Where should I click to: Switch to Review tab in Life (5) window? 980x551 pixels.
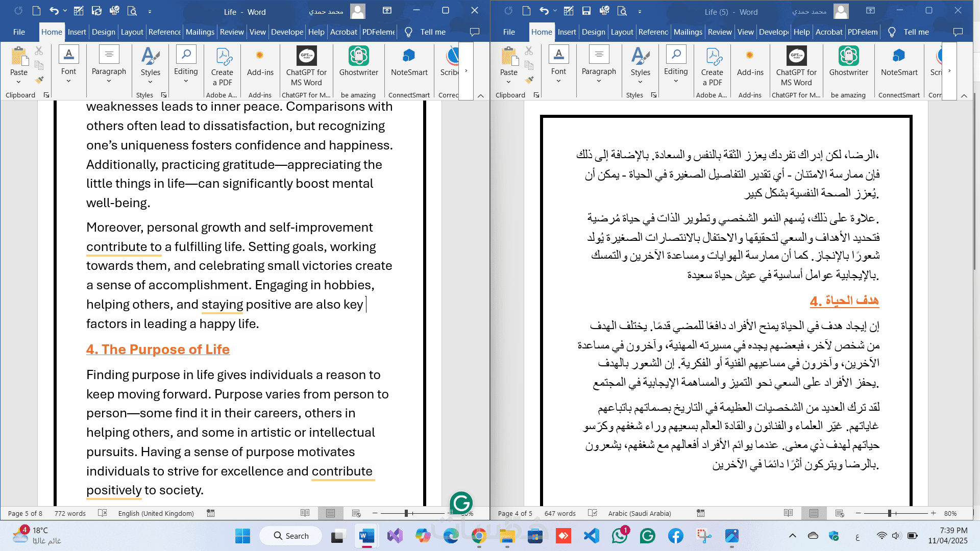(720, 32)
